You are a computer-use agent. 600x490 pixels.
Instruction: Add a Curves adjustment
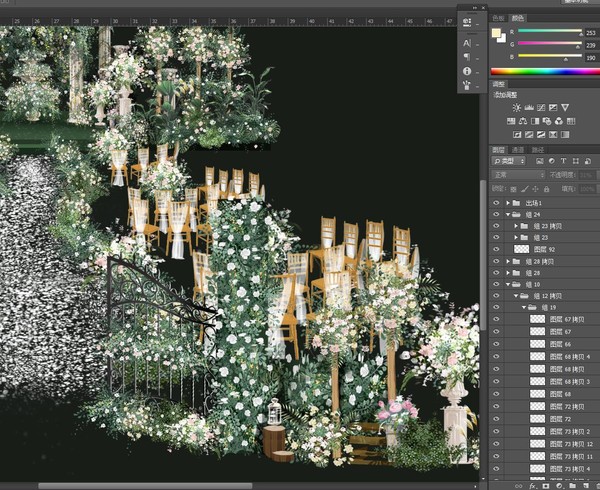541,107
